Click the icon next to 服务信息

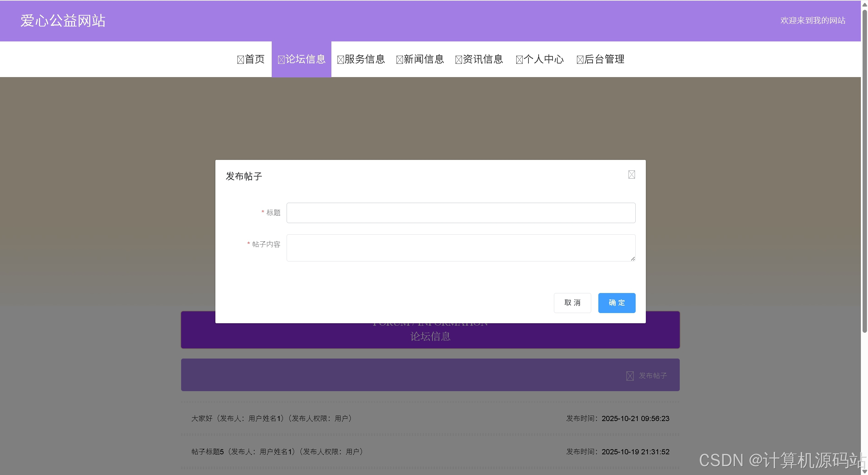[x=341, y=60]
